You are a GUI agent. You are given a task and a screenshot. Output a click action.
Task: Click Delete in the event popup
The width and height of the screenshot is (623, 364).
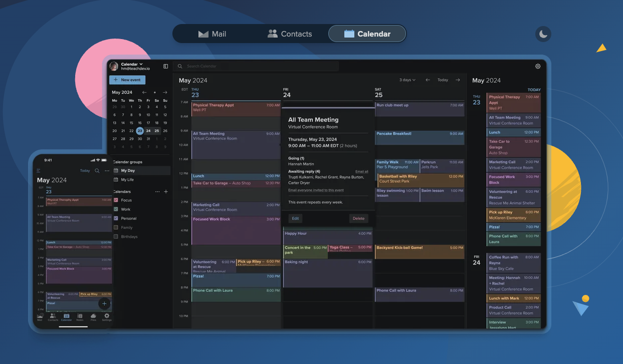(358, 218)
